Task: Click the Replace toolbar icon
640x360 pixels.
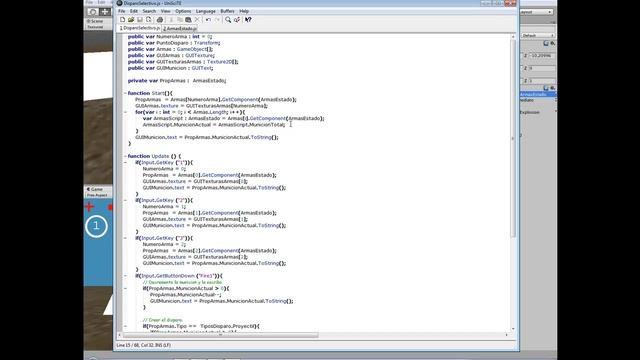Action: [237, 20]
